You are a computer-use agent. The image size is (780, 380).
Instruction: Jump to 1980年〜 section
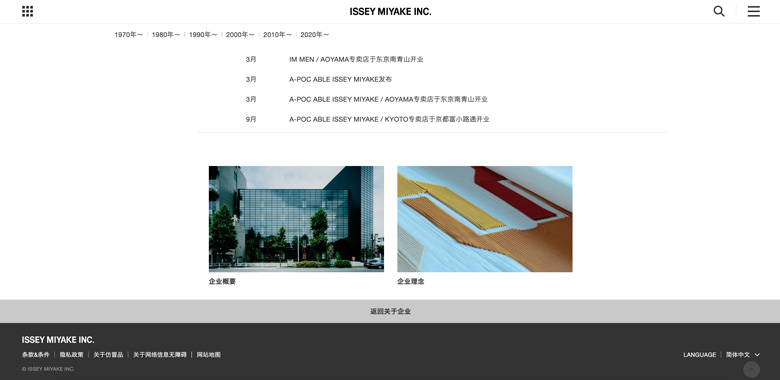tap(166, 35)
